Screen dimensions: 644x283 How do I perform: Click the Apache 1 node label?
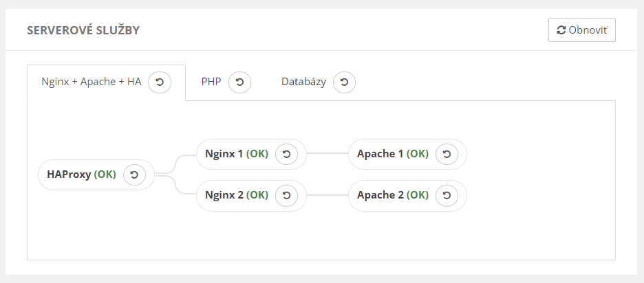pyautogui.click(x=380, y=154)
